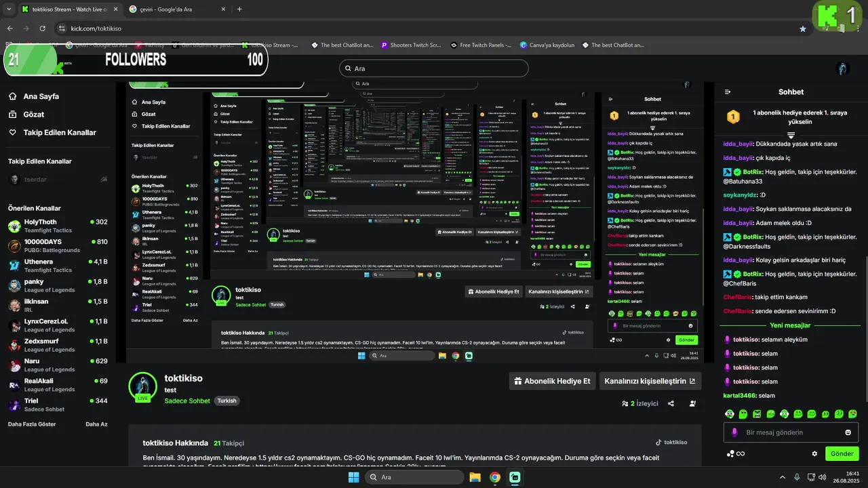The width and height of the screenshot is (868, 488).
Task: Open the Sadece Sohbet category link under toktikiso
Action: [187, 401]
